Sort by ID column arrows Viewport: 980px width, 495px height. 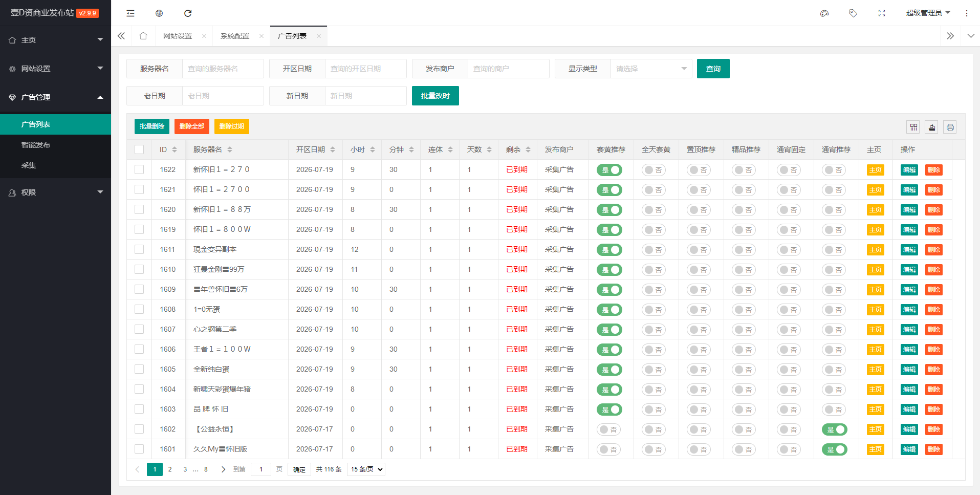(x=175, y=149)
